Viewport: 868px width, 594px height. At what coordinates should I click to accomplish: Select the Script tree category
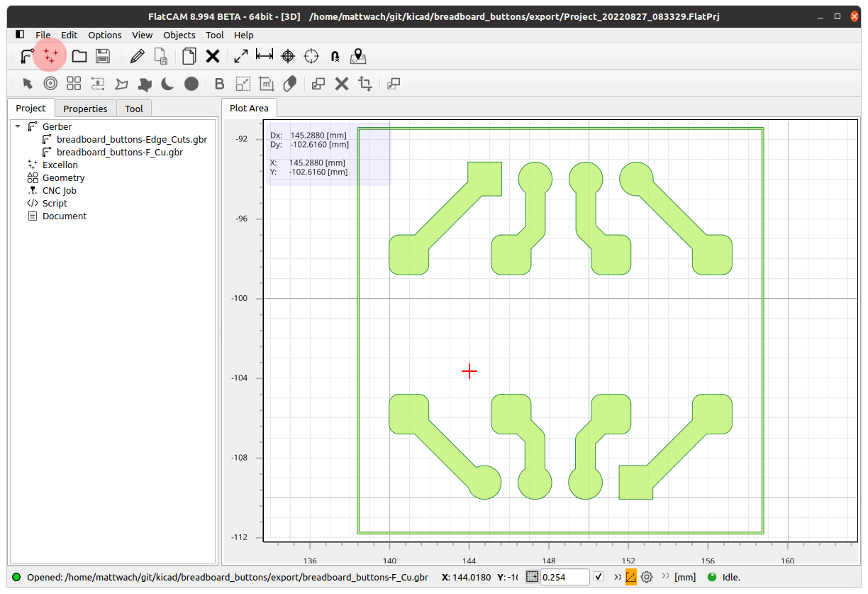click(55, 203)
